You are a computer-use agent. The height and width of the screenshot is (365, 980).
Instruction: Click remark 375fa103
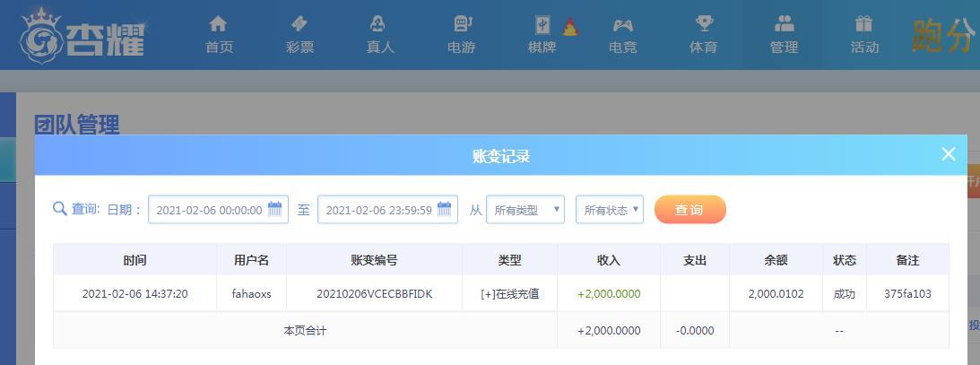907,294
